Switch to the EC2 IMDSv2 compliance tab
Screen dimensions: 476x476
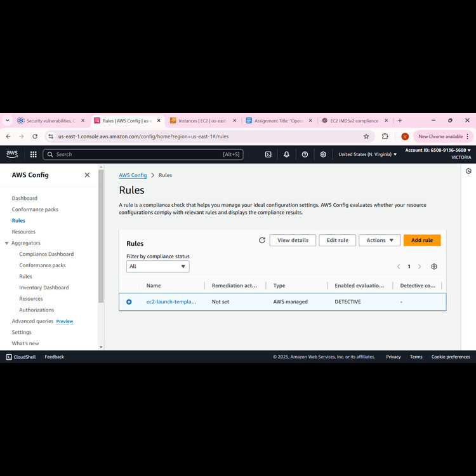coord(354,121)
